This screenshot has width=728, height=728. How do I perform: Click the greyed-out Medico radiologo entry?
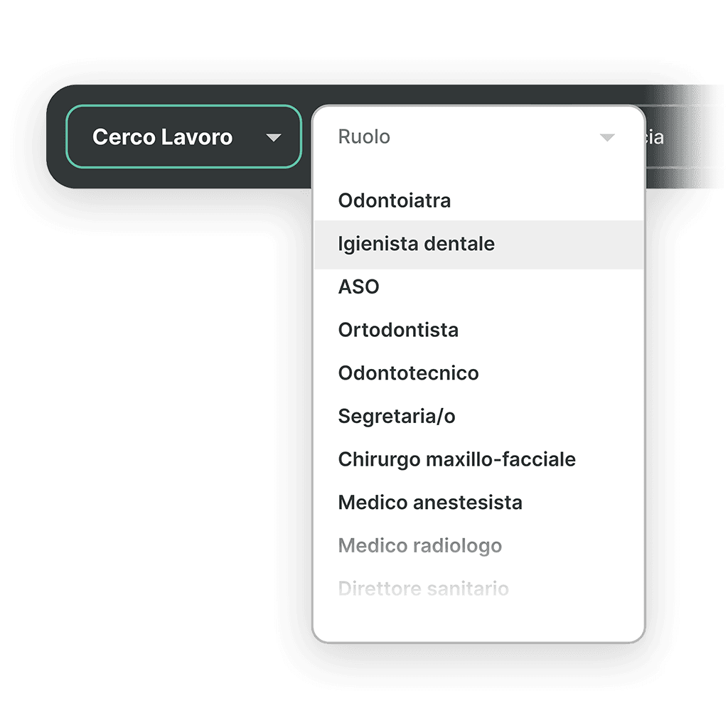pos(420,545)
